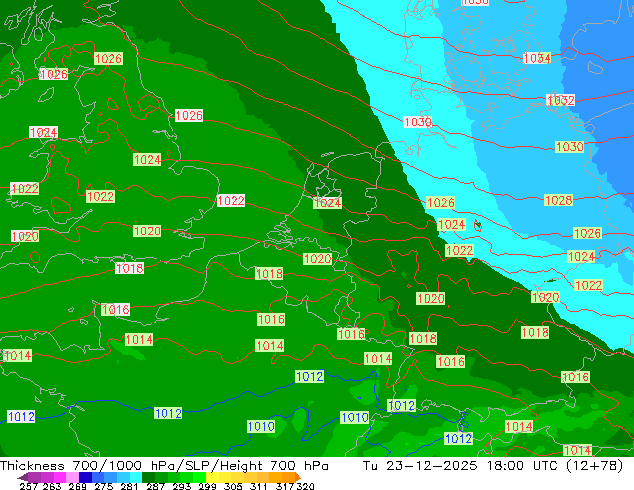Click the 'Thickness 700/1000 hPa/SLP/Height 700 hPa' title
The image size is (634, 490).
click(x=164, y=466)
